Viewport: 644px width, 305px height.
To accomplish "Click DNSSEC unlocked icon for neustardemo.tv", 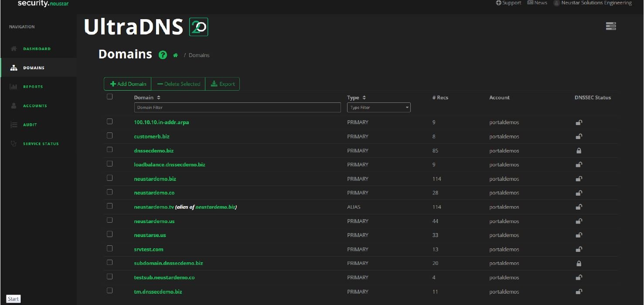I will pyautogui.click(x=579, y=207).
